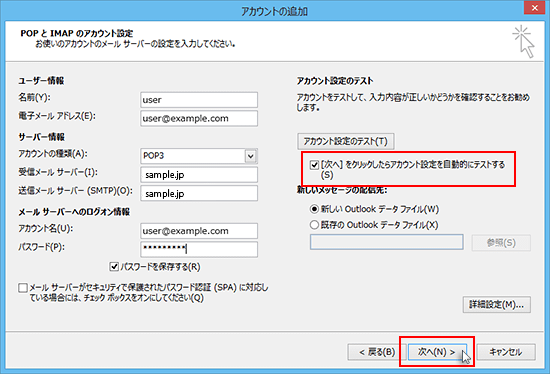Click the cursor sparkle wizard icon

tap(523, 41)
